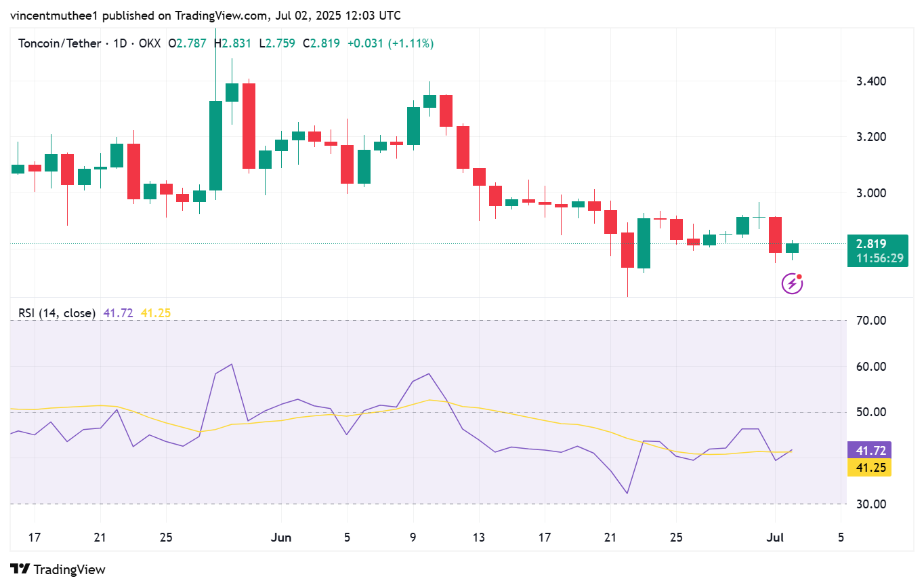This screenshot has width=924, height=587.
Task: Click the close value C2.819
Action: coord(321,43)
